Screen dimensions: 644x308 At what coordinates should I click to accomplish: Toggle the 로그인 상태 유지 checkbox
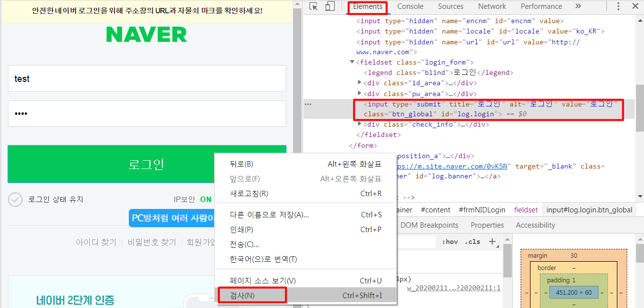15,200
